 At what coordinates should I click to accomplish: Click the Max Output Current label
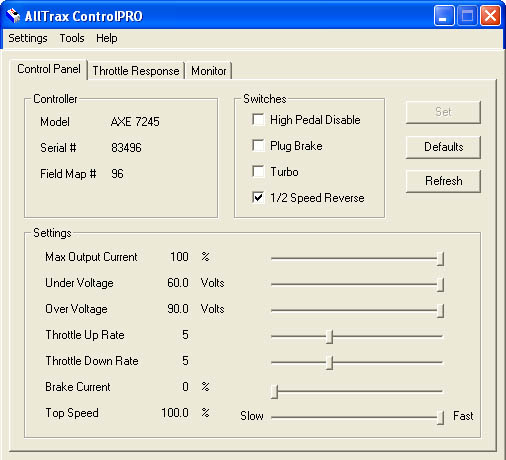point(91,257)
